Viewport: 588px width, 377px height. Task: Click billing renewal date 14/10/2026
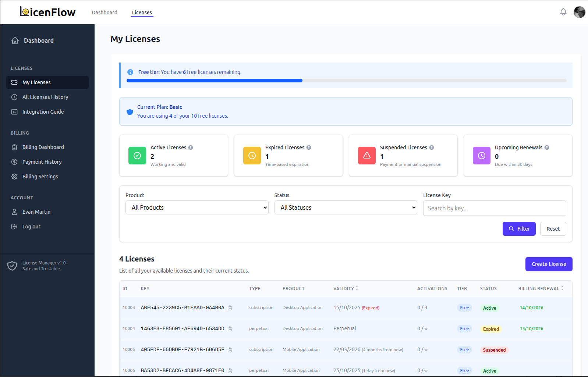point(531,308)
